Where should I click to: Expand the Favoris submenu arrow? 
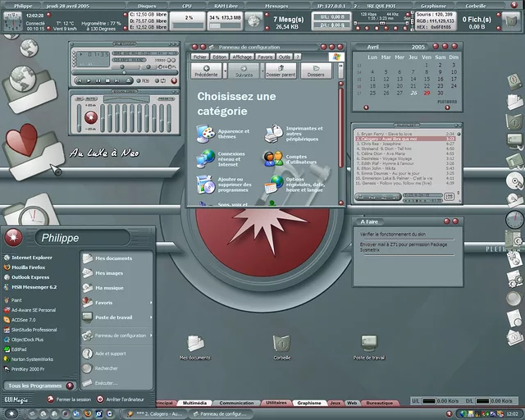click(152, 303)
